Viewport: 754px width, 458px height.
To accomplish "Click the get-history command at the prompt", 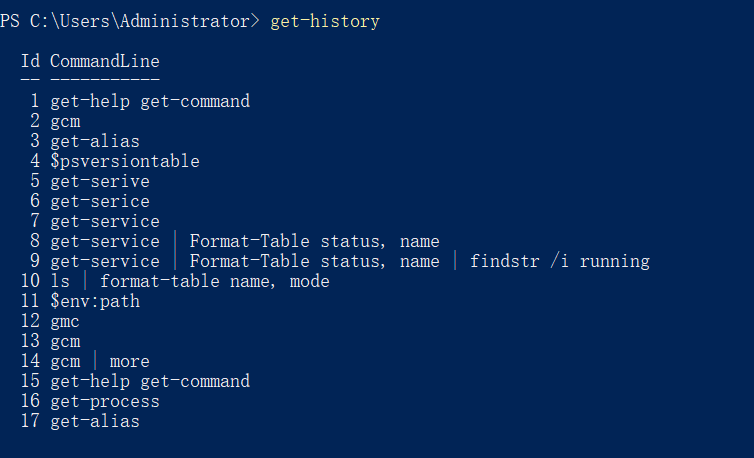I will pyautogui.click(x=325, y=21).
